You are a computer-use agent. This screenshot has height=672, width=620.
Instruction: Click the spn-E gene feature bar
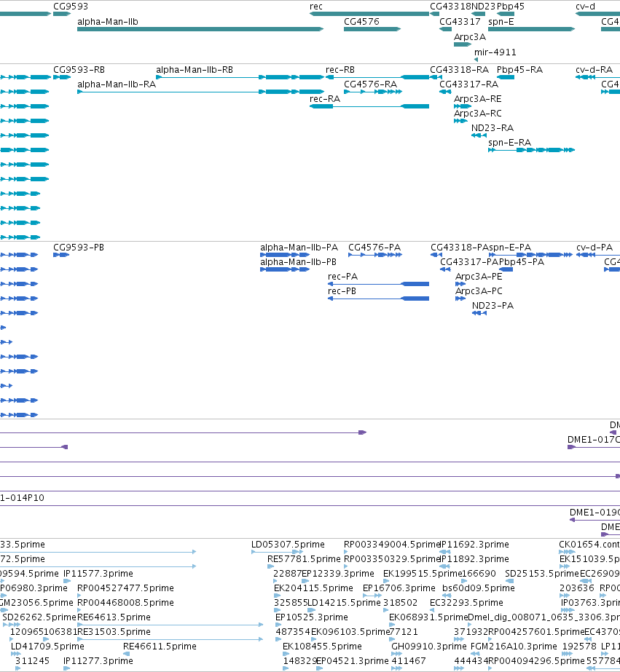[x=531, y=29]
